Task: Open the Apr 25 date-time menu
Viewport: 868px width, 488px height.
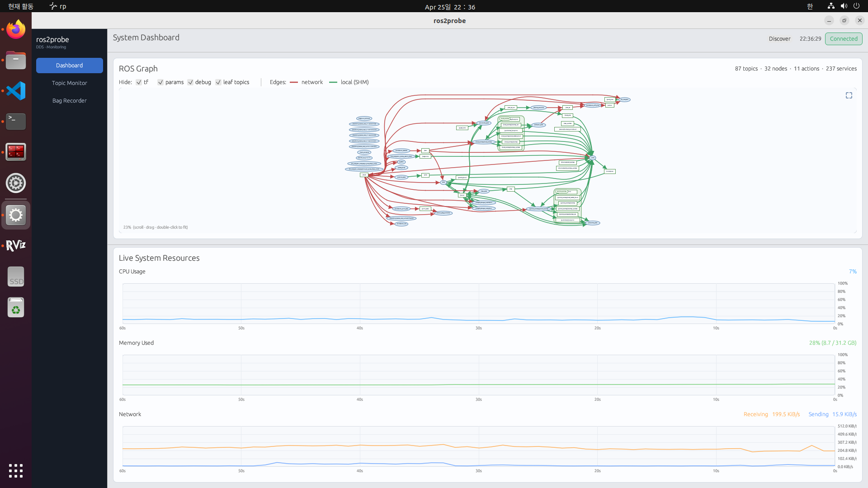Action: point(450,7)
